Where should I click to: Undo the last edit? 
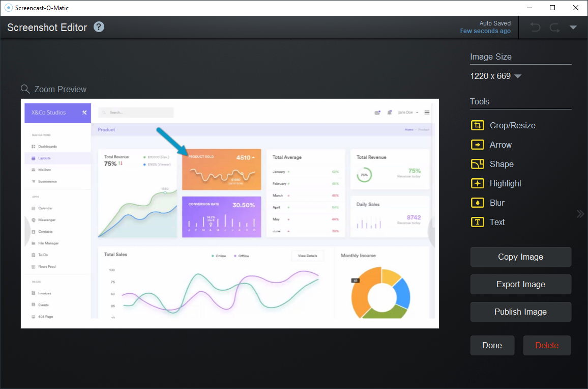[535, 27]
